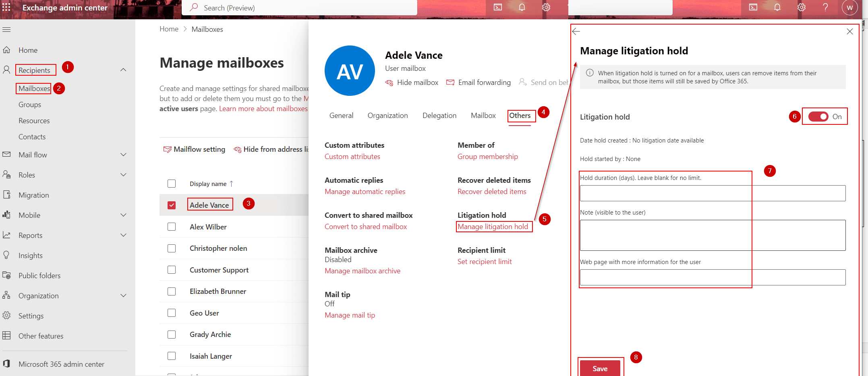This screenshot has width=868, height=376.
Task: Open Manage mailbox archive link
Action: pyautogui.click(x=363, y=271)
